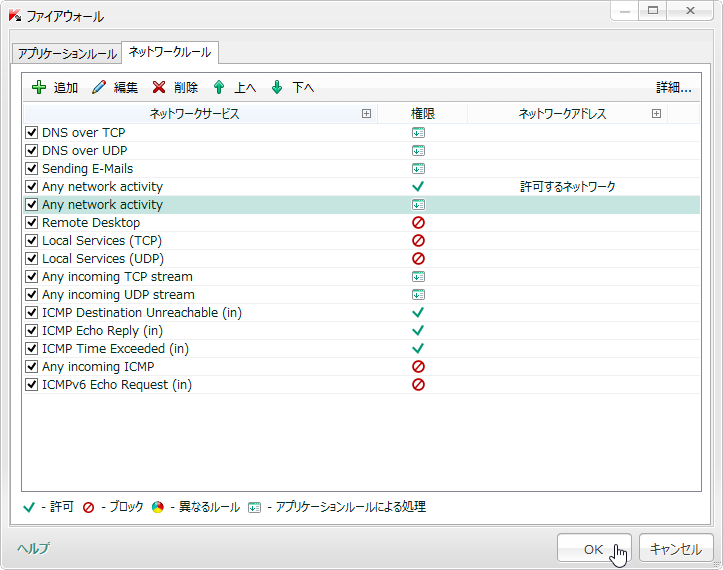Screen dimensions: 723x570
Task: Click allow checkmark for ICMP Destination Unreachable
Action: [418, 313]
